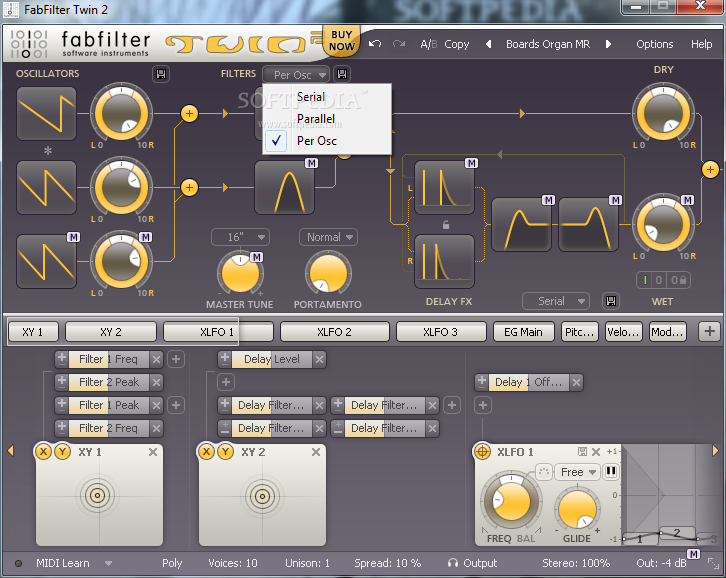Viewport: 726px width, 578px height.
Task: Switch to the EG Main source tab
Action: (523, 332)
